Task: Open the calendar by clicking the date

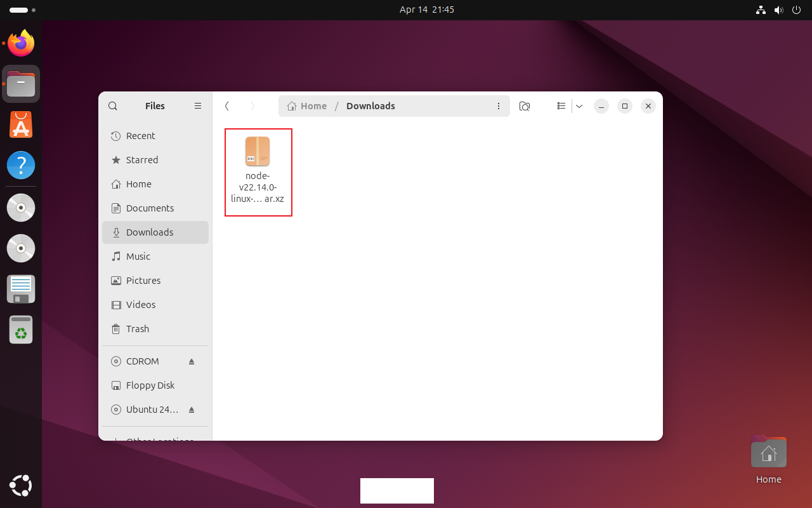Action: (x=427, y=10)
